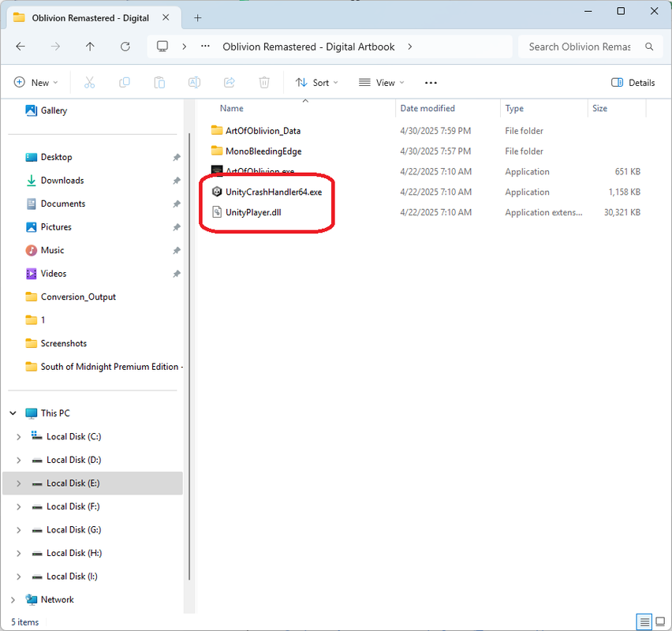Select Local Disk (I:) in sidebar
The image size is (672, 631).
72,577
